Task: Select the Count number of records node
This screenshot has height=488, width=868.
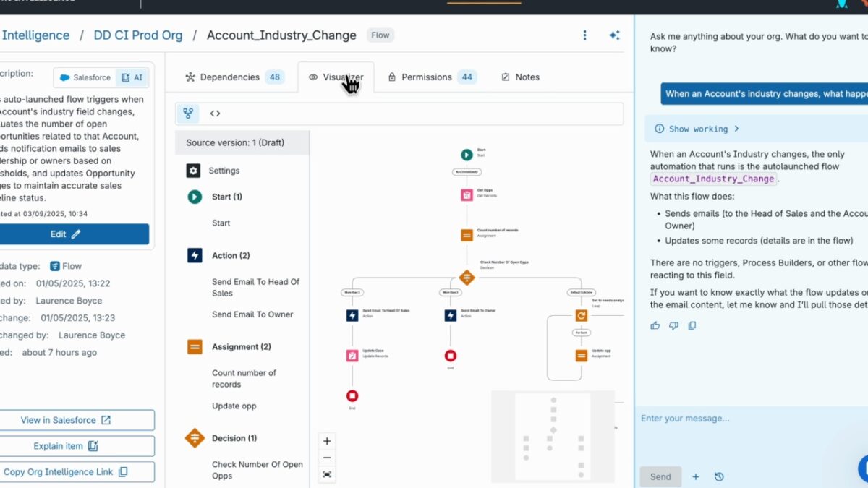Action: (x=467, y=235)
